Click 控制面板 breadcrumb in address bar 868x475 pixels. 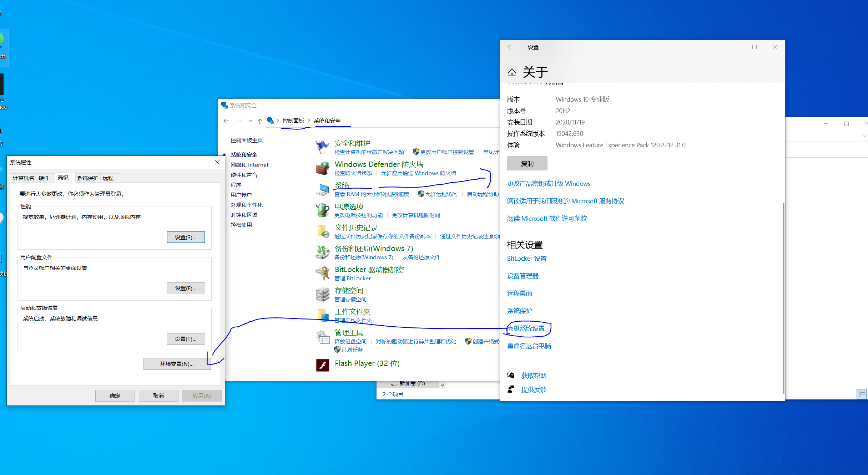pos(293,121)
